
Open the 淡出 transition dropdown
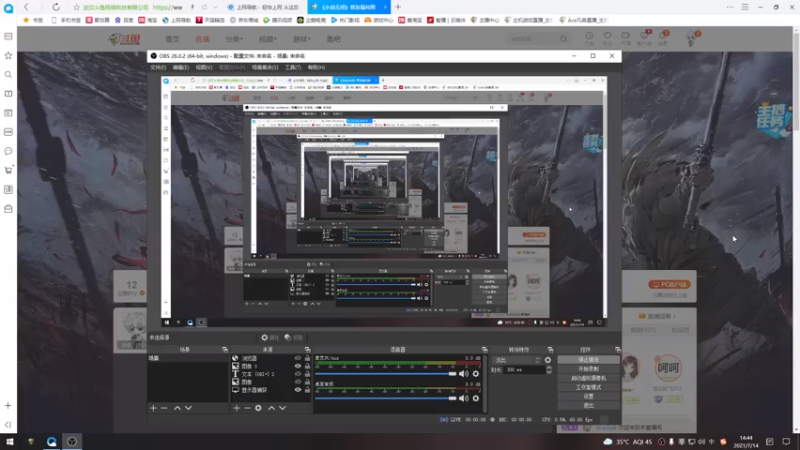coord(516,360)
